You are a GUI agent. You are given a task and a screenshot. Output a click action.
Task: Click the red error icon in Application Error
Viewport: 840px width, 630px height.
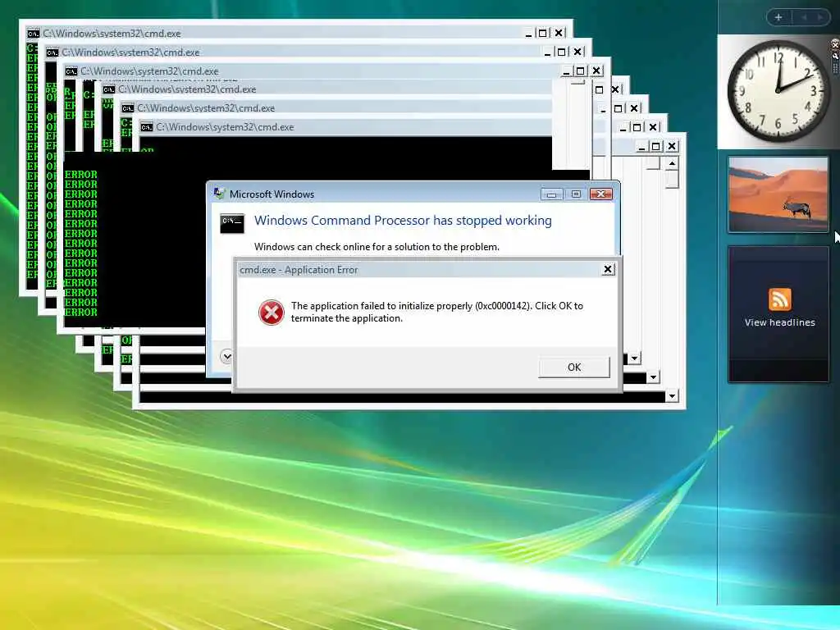point(271,313)
